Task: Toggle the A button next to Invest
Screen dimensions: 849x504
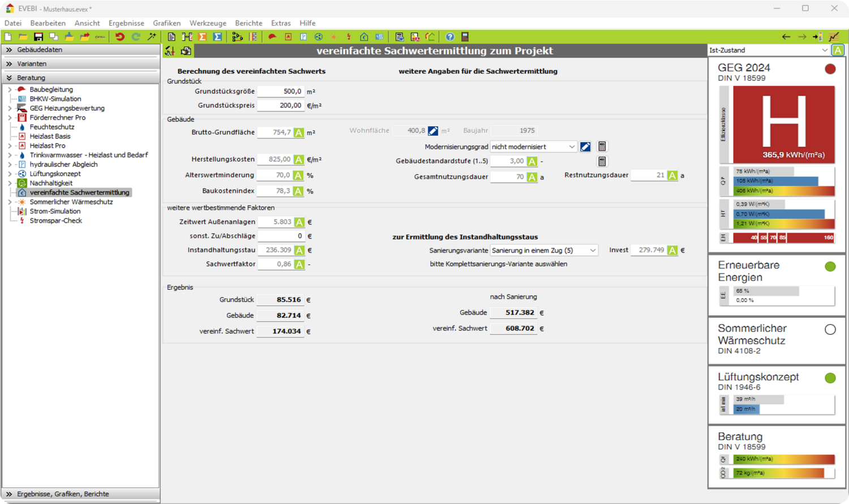Action: click(x=672, y=250)
